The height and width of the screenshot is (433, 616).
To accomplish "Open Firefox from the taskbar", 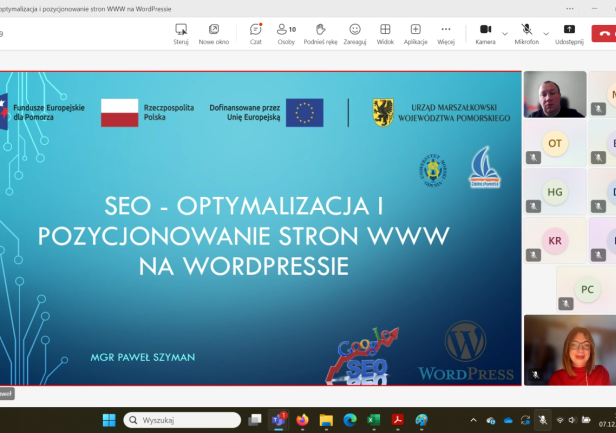I will click(302, 420).
